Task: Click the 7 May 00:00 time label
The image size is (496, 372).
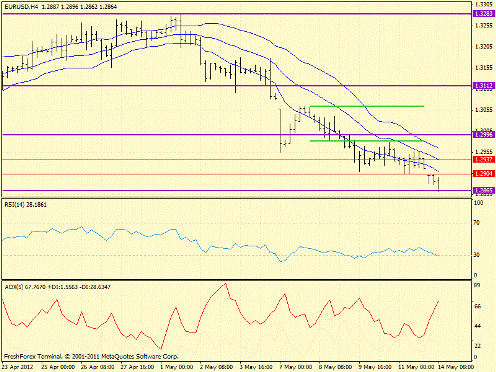Action: [296, 367]
